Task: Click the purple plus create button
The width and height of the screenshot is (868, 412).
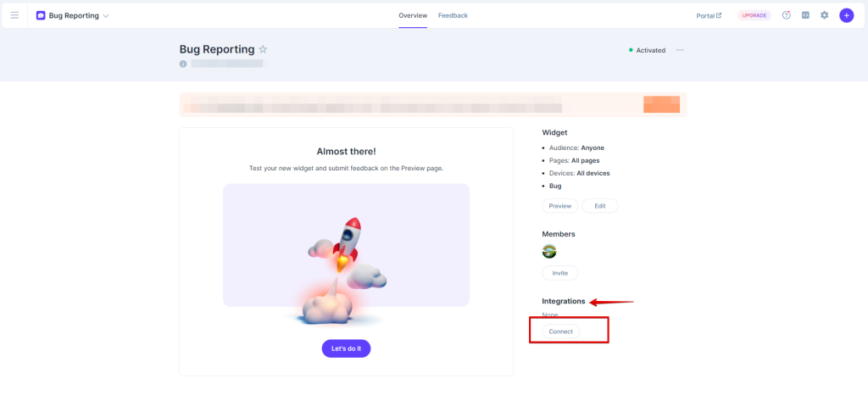Action: (846, 15)
